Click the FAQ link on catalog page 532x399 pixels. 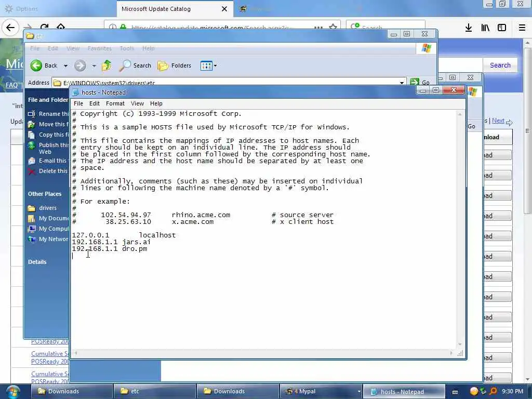coord(11,85)
